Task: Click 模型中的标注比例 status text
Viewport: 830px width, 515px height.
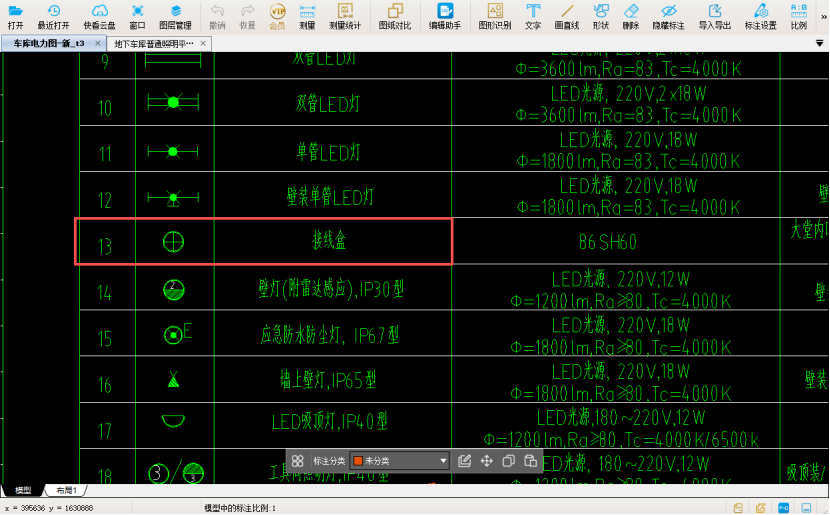Action: [x=240, y=508]
